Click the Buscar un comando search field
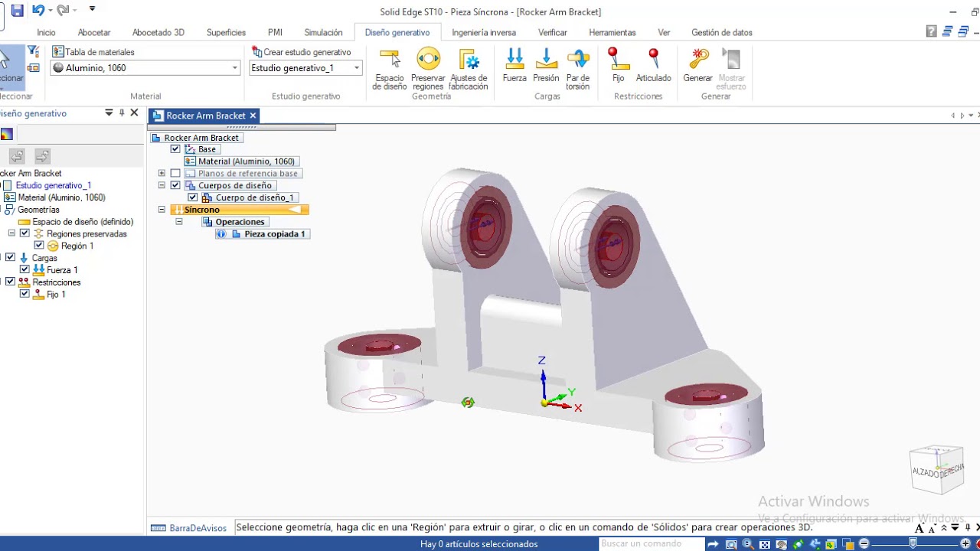 coord(651,543)
